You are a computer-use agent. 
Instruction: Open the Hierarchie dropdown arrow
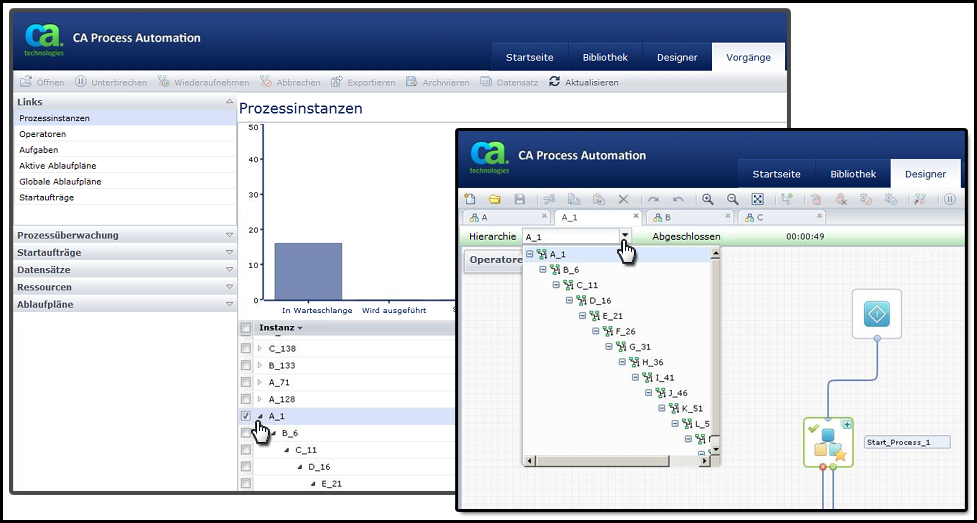click(x=625, y=236)
